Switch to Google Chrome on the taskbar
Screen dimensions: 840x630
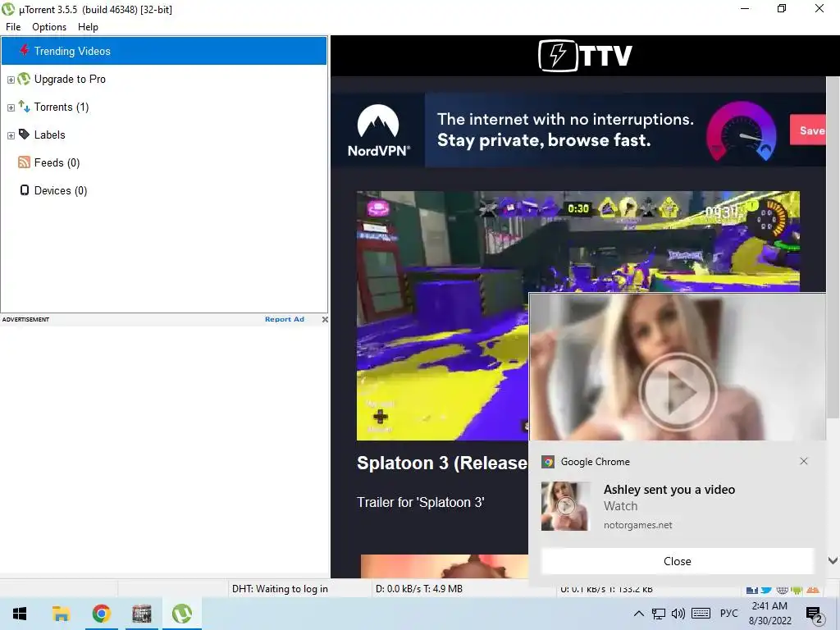click(101, 614)
